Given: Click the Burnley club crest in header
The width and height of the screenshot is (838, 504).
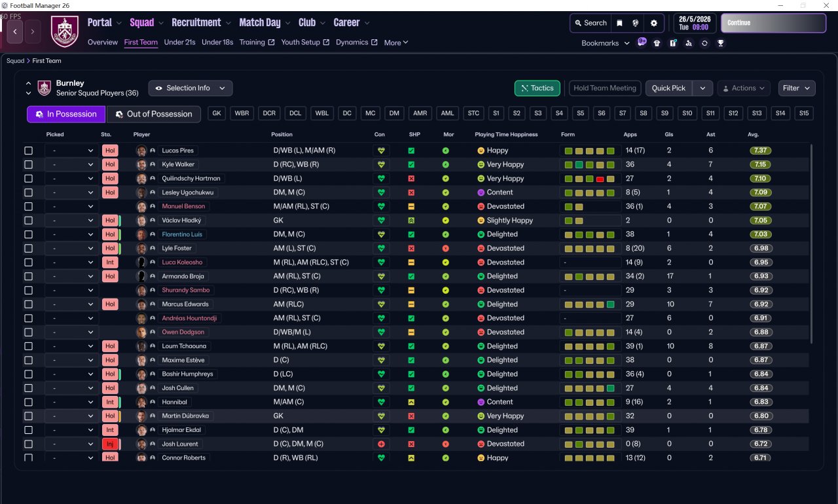Looking at the screenshot, I should (64, 31).
